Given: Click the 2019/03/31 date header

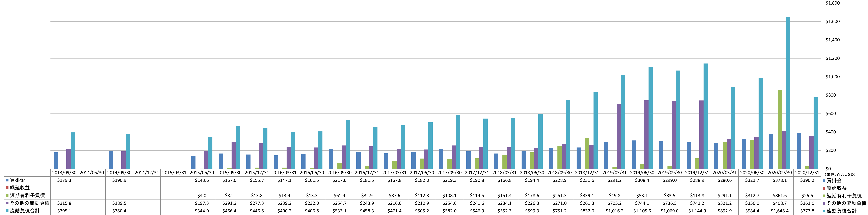Looking at the screenshot, I should coord(615,173).
